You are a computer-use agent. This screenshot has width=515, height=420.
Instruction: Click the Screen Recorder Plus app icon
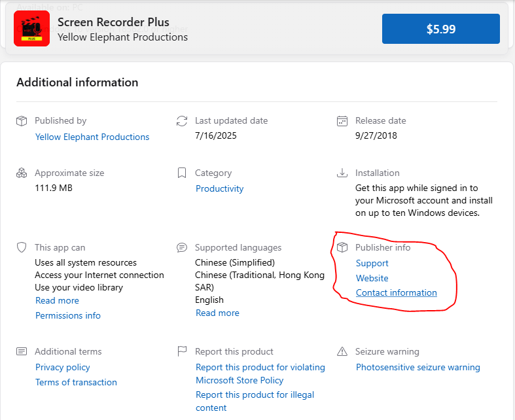(x=31, y=29)
